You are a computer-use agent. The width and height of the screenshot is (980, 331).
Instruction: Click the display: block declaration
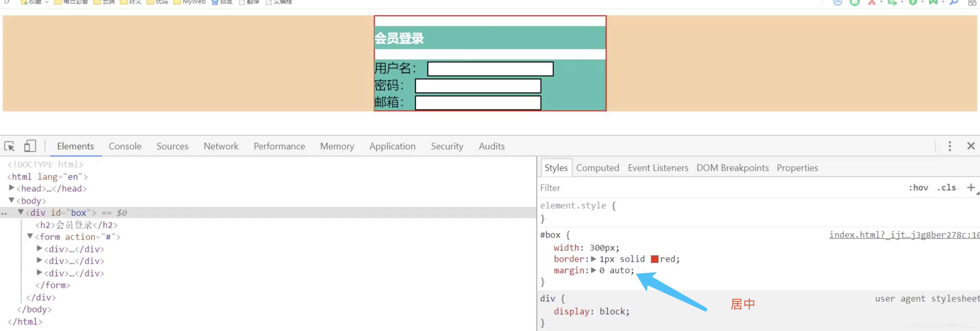click(591, 311)
